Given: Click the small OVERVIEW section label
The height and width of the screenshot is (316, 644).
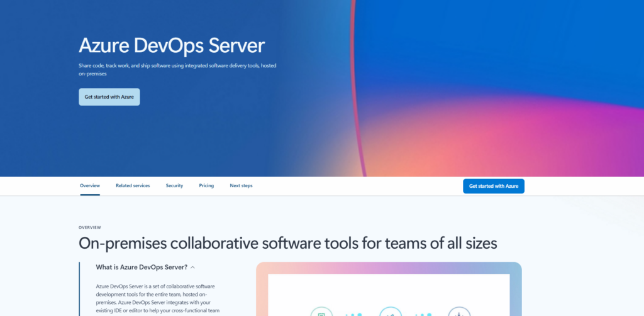Looking at the screenshot, I should 90,227.
